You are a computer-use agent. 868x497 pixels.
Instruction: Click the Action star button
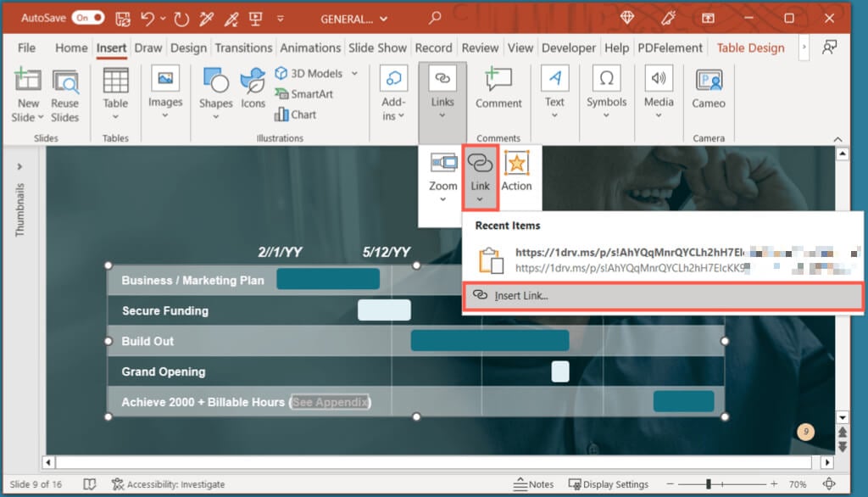click(x=516, y=172)
